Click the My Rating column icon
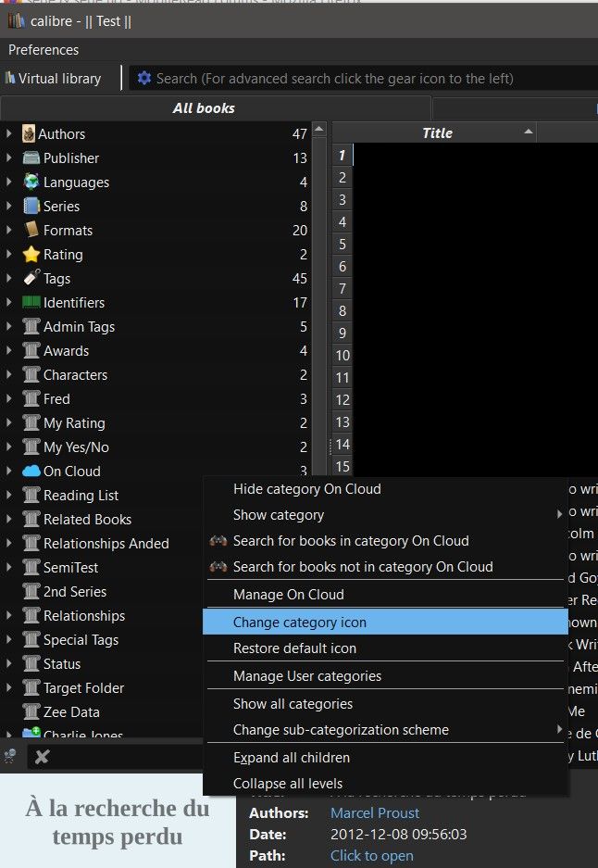This screenshot has width=598, height=868. point(31,423)
